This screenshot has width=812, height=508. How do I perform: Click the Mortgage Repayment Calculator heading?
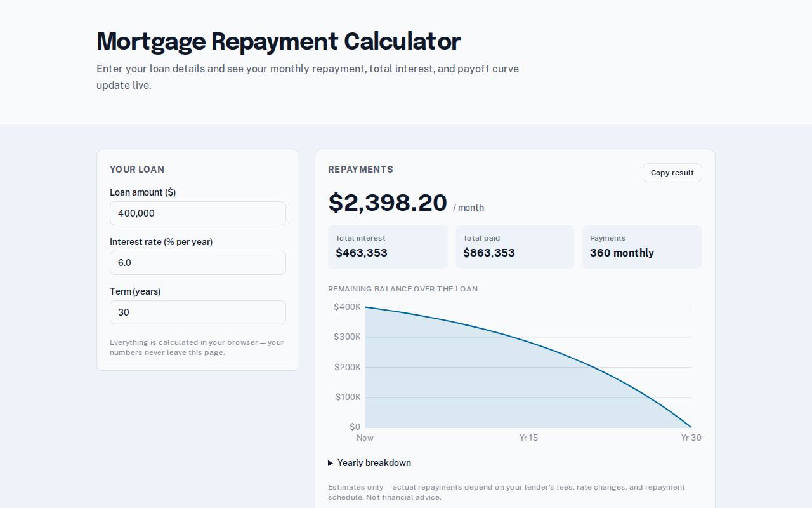coord(278,41)
